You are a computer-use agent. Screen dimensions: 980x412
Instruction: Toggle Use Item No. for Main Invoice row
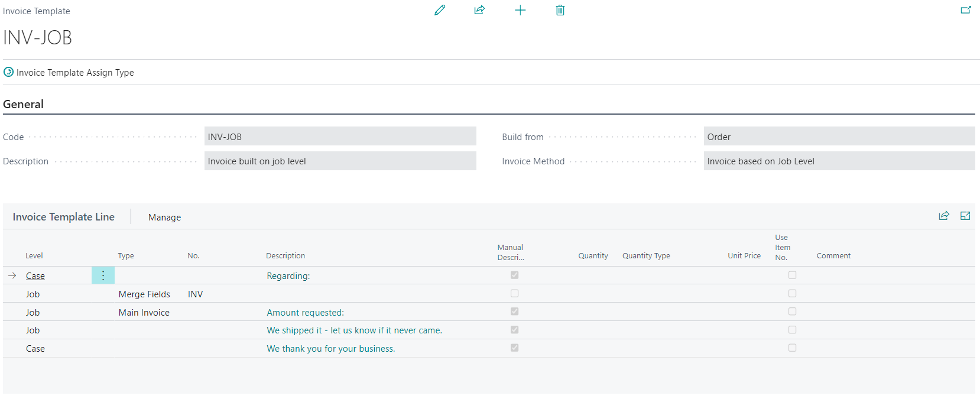(x=792, y=312)
